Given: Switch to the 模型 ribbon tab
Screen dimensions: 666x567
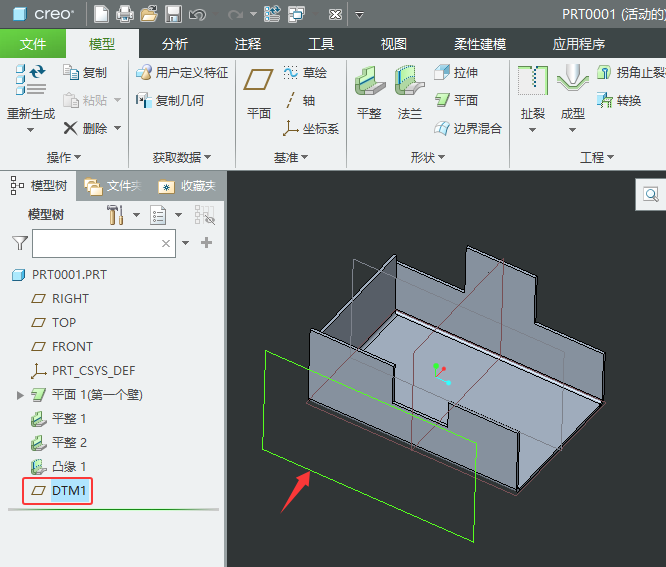Looking at the screenshot, I should [x=102, y=44].
